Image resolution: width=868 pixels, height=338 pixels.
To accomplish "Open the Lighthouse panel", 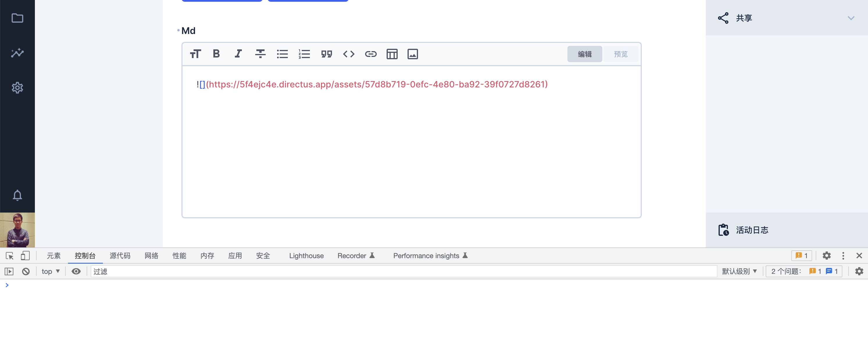I will pyautogui.click(x=306, y=256).
